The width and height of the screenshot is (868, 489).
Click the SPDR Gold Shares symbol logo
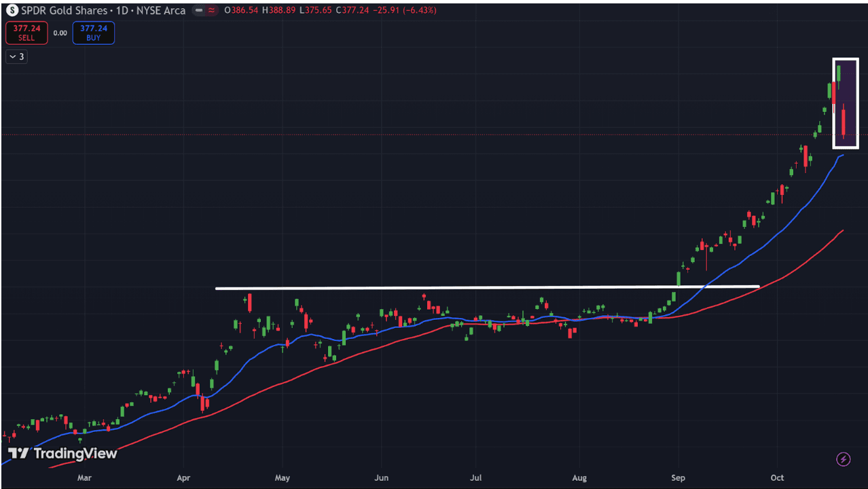(12, 10)
